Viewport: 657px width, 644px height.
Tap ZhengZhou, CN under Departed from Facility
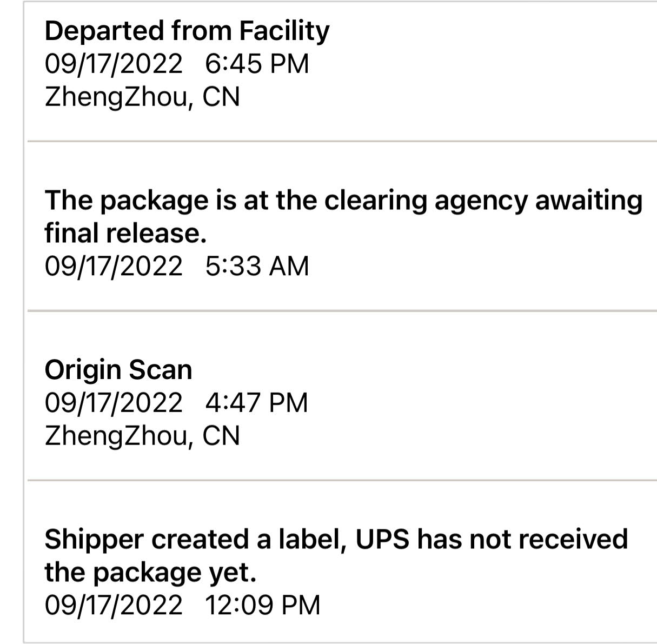[x=142, y=97]
